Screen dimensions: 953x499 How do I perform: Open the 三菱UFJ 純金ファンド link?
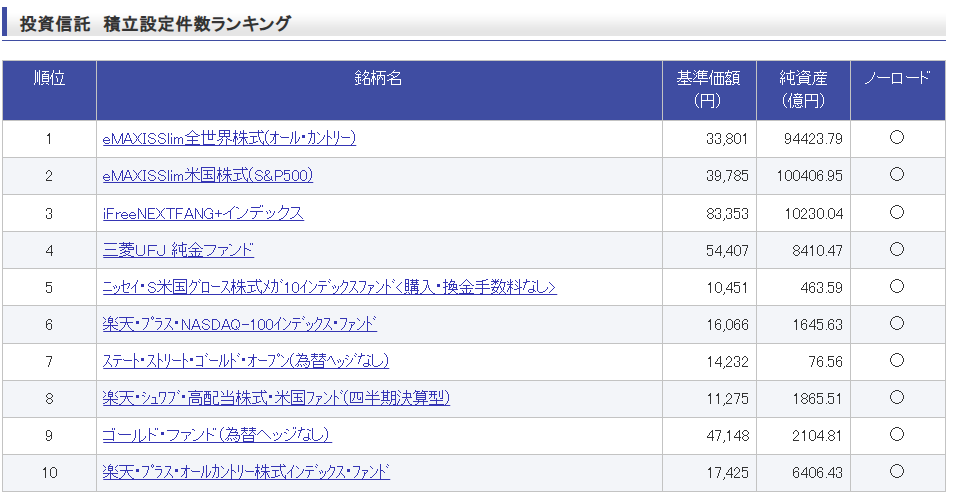[178, 250]
